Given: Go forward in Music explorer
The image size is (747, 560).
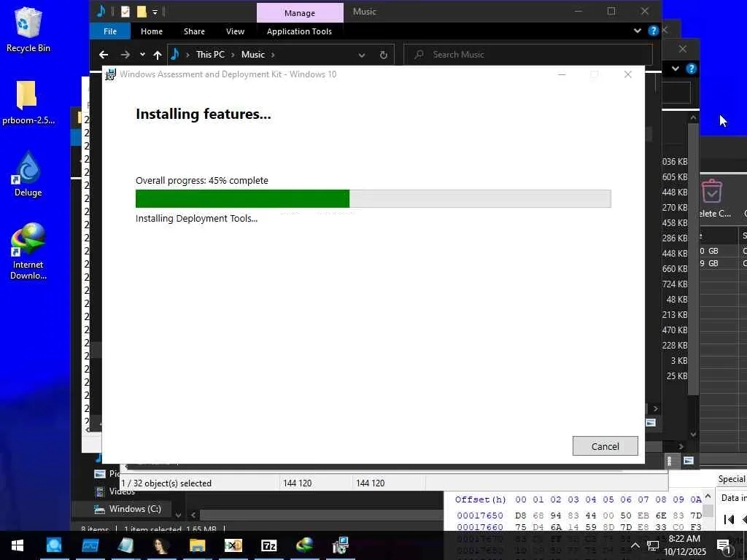Looking at the screenshot, I should coord(125,55).
